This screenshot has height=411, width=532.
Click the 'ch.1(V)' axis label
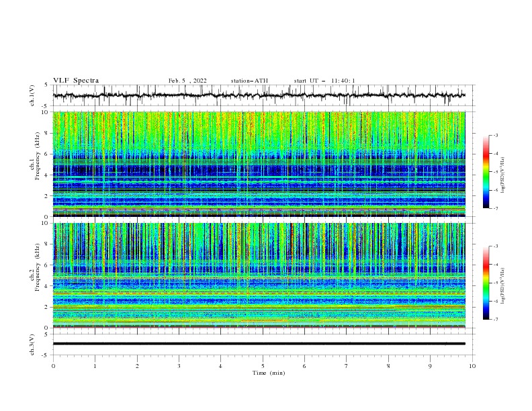pos(32,95)
